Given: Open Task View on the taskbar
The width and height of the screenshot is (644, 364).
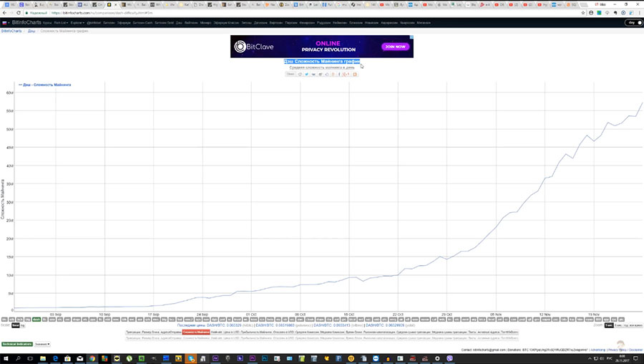Looking at the screenshot, I should pyautogui.click(x=30, y=359).
